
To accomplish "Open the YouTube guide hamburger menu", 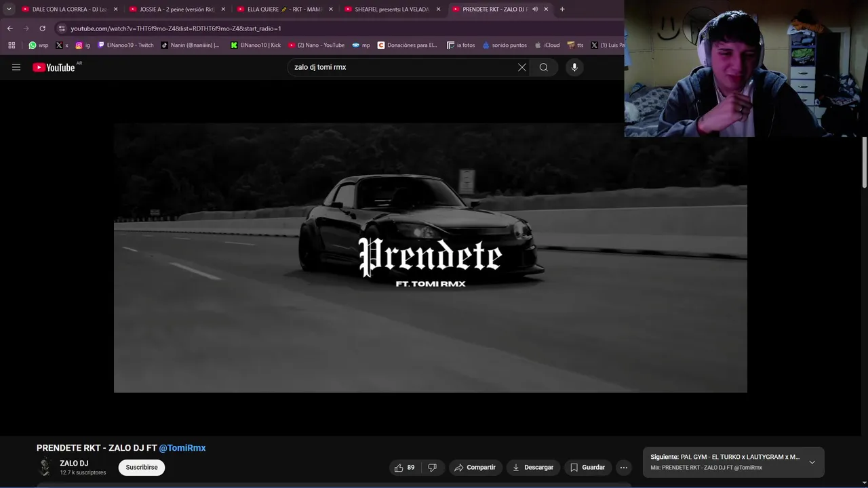I will [16, 67].
